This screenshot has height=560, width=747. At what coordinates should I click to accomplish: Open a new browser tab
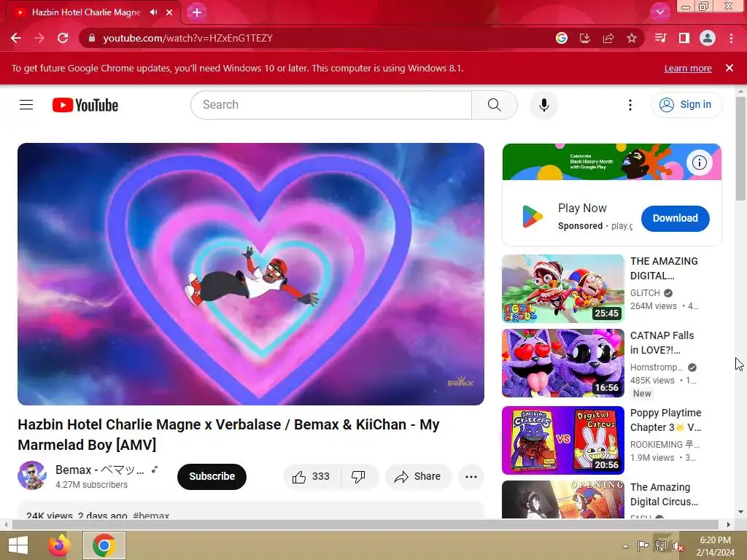[197, 12]
